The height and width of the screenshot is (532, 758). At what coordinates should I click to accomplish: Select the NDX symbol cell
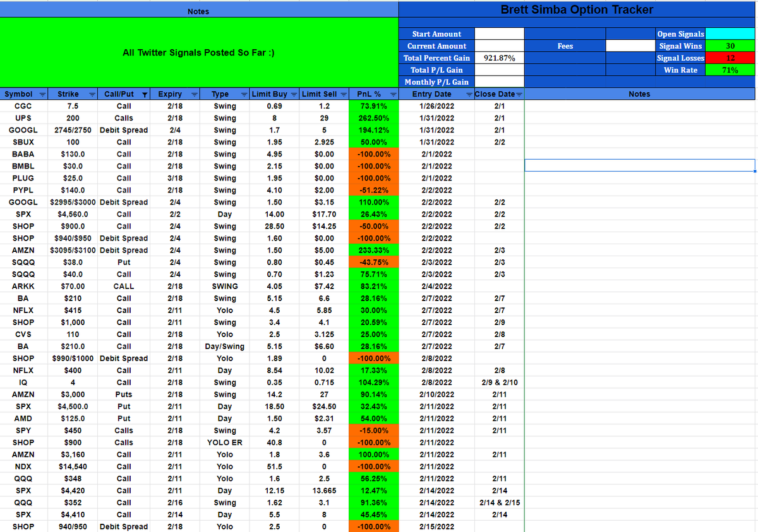tap(23, 466)
